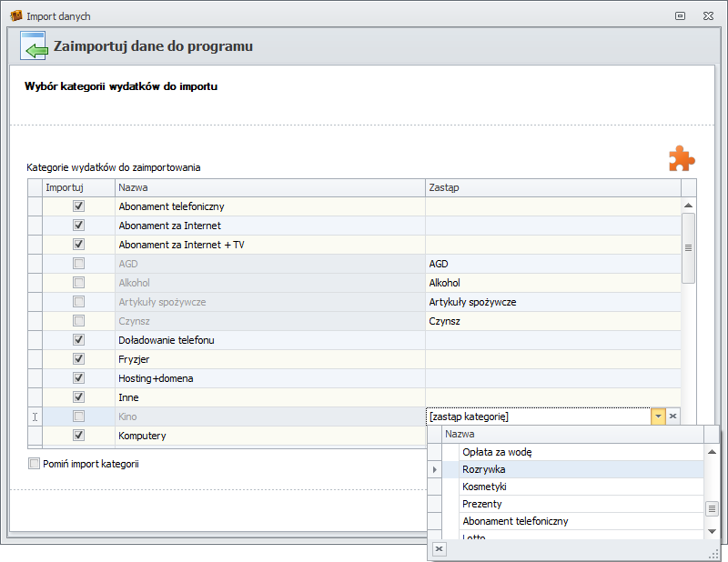Enable Pomiń import kategorii checkbox
728x562 pixels.
[x=35, y=464]
